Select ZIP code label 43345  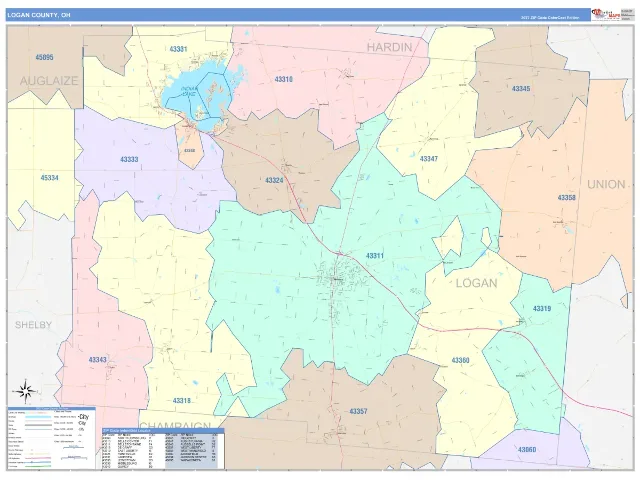pos(521,89)
